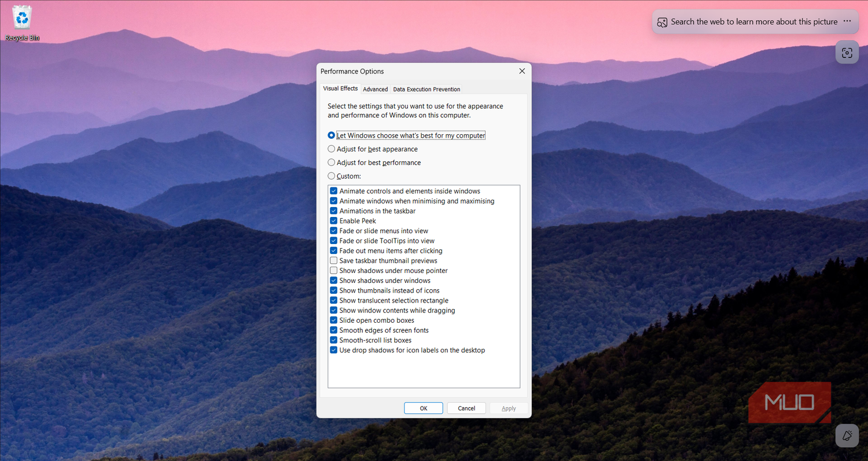Uncheck Smooth edges of screen fonts
Screen dimensions: 868x461
[x=334, y=330]
